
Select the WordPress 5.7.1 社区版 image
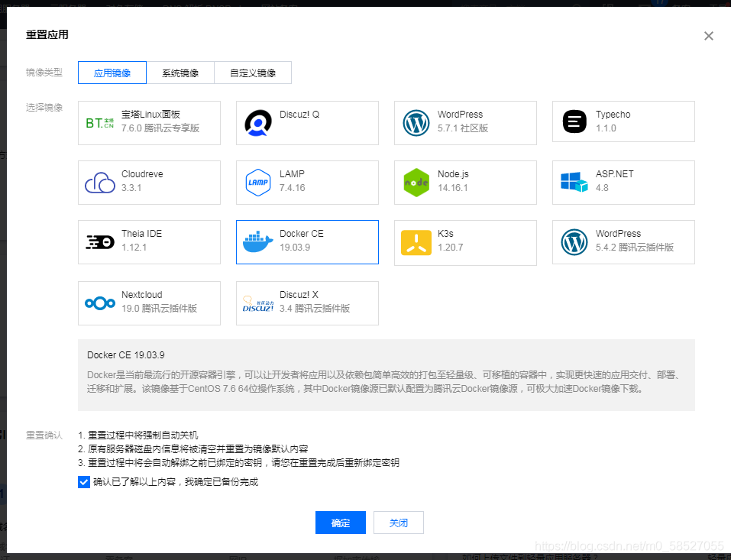(465, 122)
